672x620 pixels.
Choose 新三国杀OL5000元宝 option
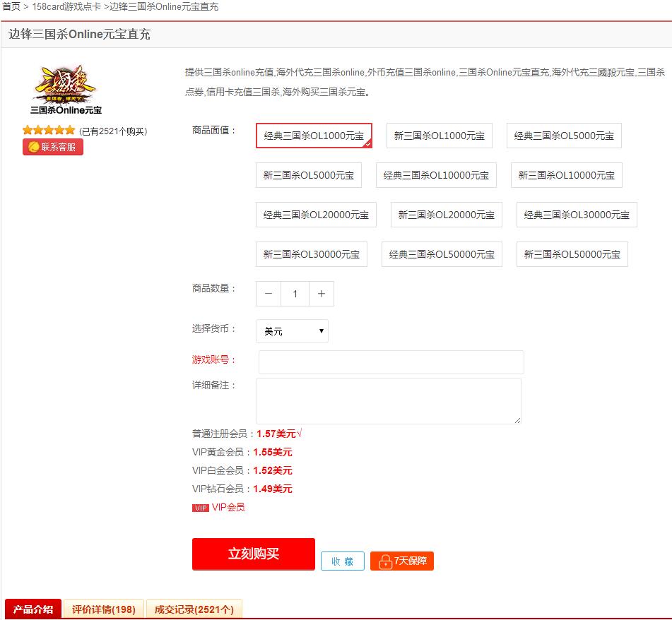(309, 175)
